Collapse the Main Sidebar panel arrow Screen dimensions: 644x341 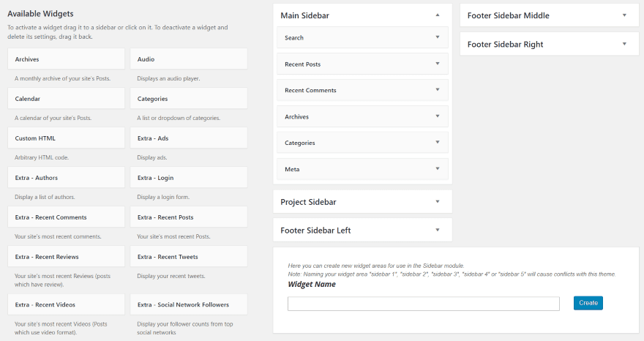(437, 15)
